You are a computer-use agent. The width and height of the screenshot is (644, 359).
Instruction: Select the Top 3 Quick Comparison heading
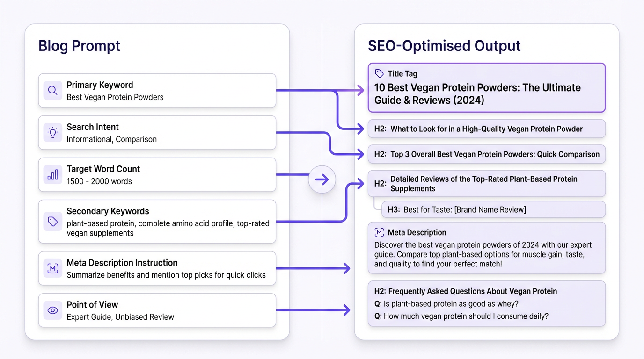(x=487, y=154)
